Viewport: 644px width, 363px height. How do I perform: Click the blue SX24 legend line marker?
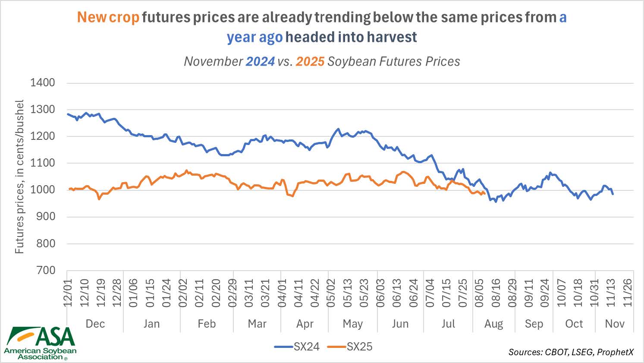pyautogui.click(x=283, y=347)
